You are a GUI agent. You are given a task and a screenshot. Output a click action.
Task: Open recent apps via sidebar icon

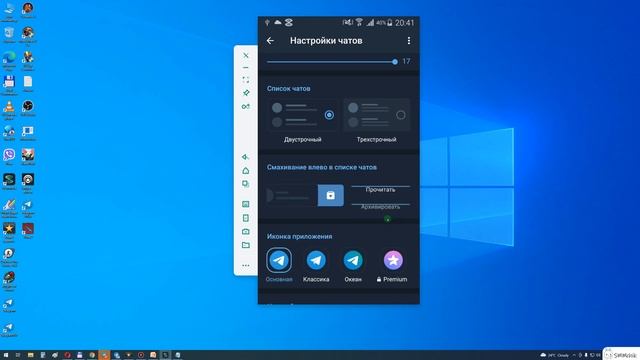coord(246,184)
